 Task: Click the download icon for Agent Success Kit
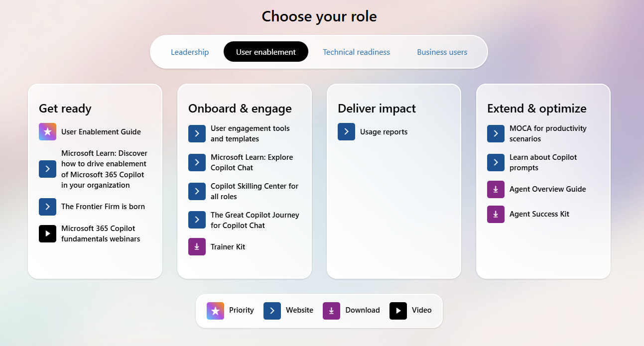[496, 214]
